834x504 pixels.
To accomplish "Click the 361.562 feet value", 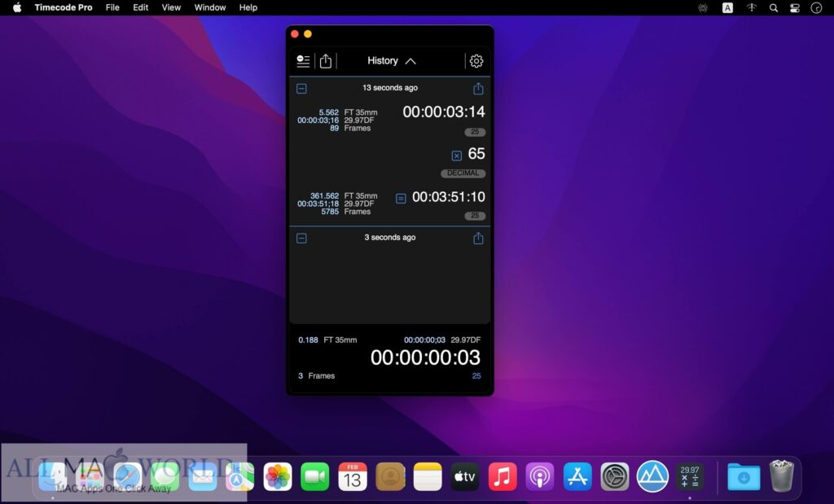I will [x=324, y=195].
